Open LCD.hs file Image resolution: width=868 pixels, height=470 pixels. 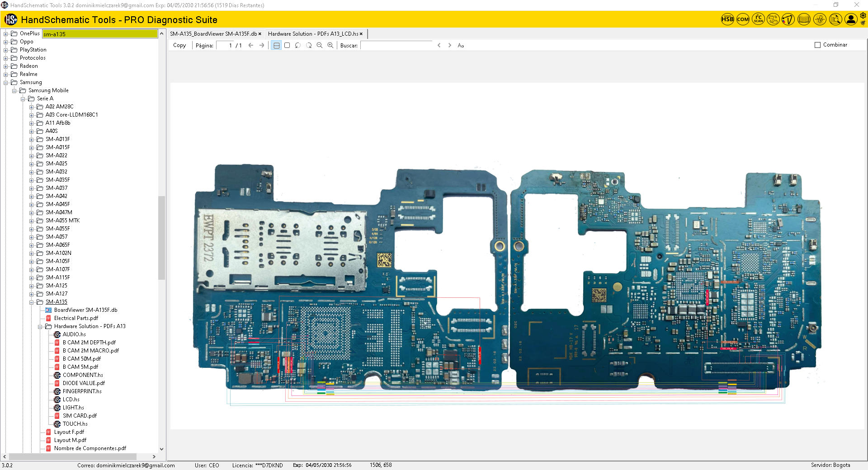71,399
